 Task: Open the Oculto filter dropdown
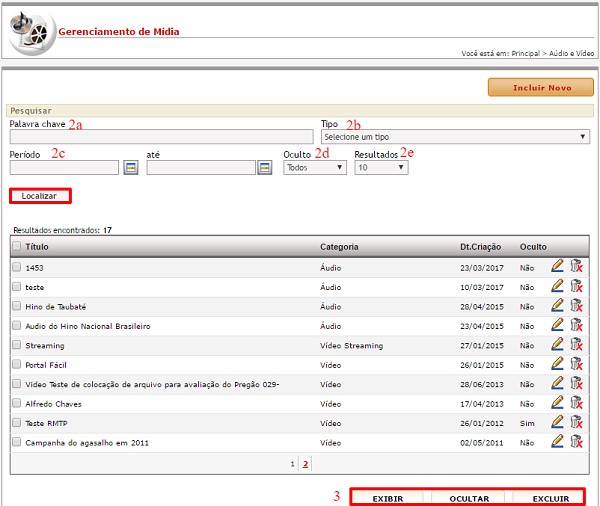tap(315, 168)
